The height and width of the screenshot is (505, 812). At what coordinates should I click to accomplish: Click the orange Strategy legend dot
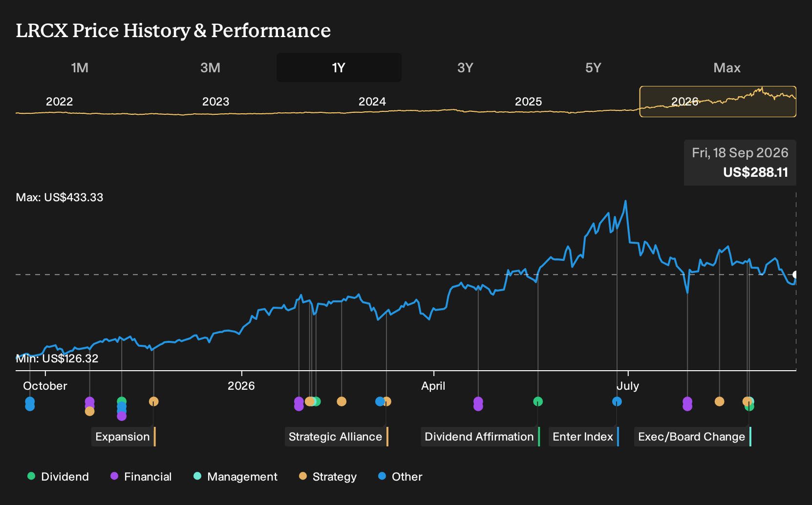pos(303,476)
